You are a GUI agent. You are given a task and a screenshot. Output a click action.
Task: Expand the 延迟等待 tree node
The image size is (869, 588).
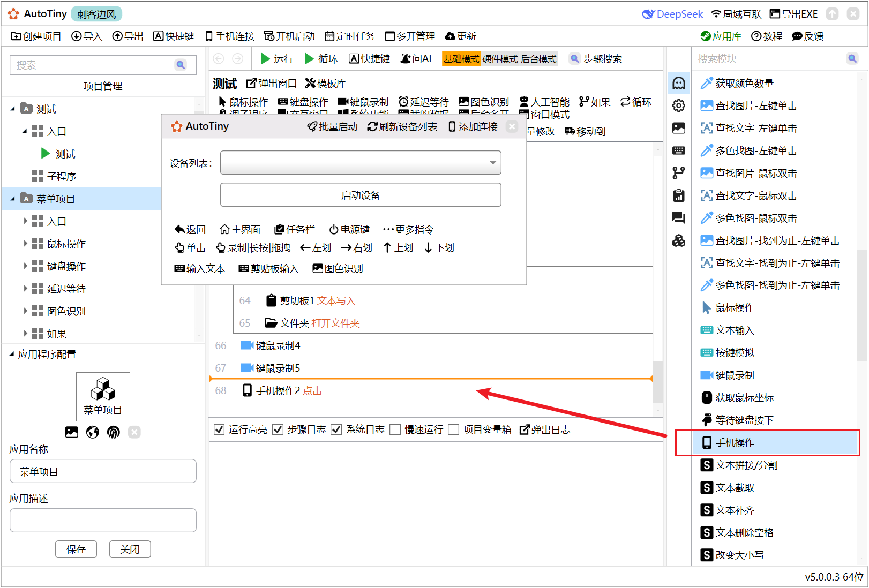point(25,289)
